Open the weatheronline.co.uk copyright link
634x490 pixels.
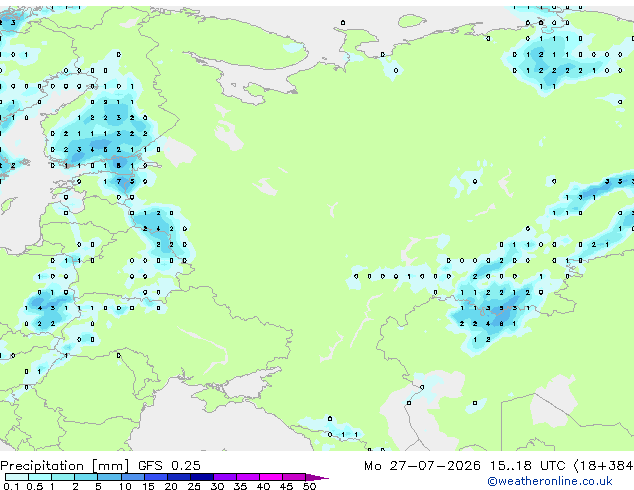(x=549, y=482)
